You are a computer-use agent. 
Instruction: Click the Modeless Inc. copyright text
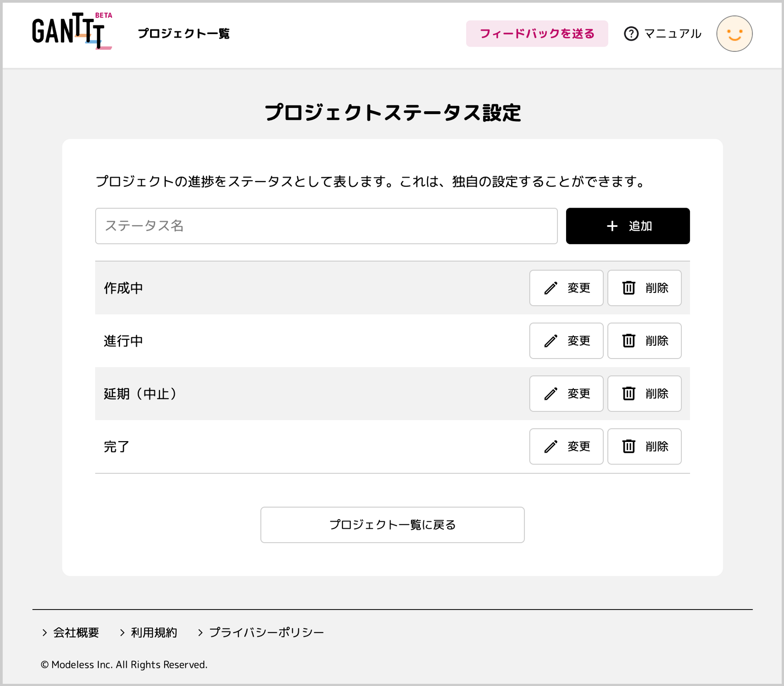(124, 665)
